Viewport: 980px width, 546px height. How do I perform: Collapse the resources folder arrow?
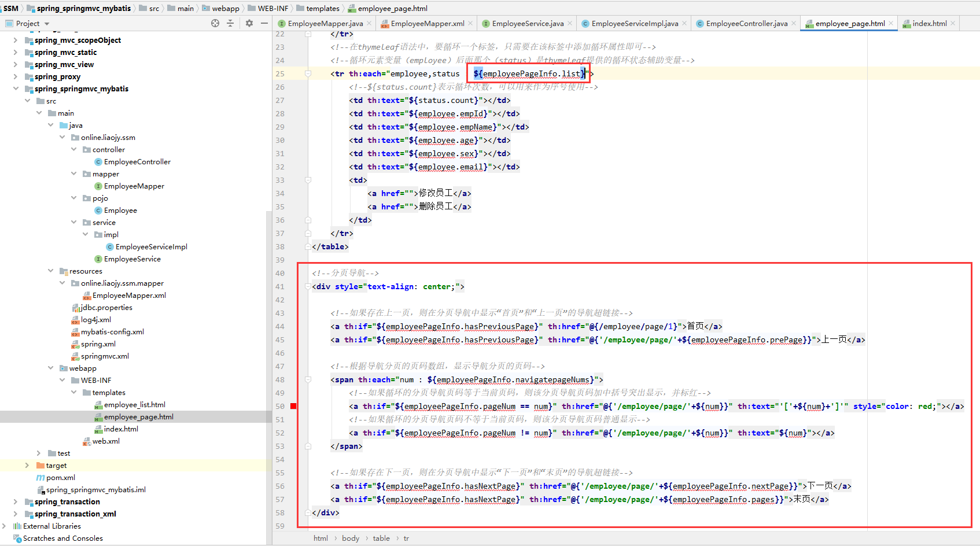[50, 271]
